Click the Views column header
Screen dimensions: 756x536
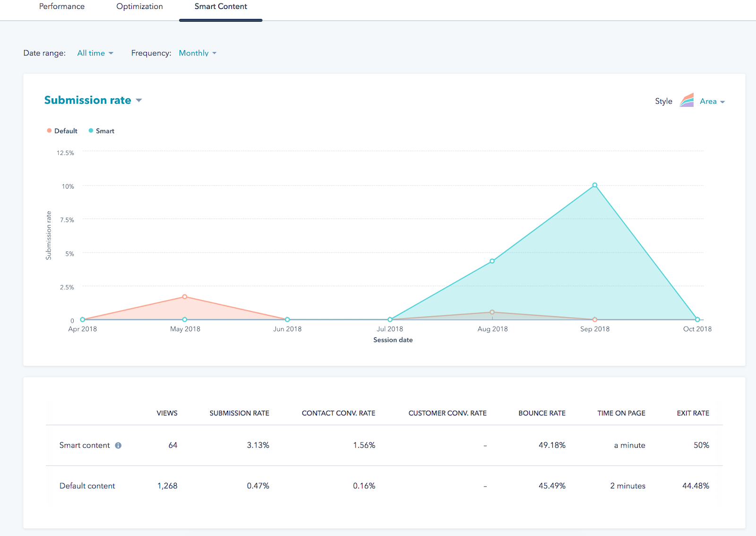(167, 413)
